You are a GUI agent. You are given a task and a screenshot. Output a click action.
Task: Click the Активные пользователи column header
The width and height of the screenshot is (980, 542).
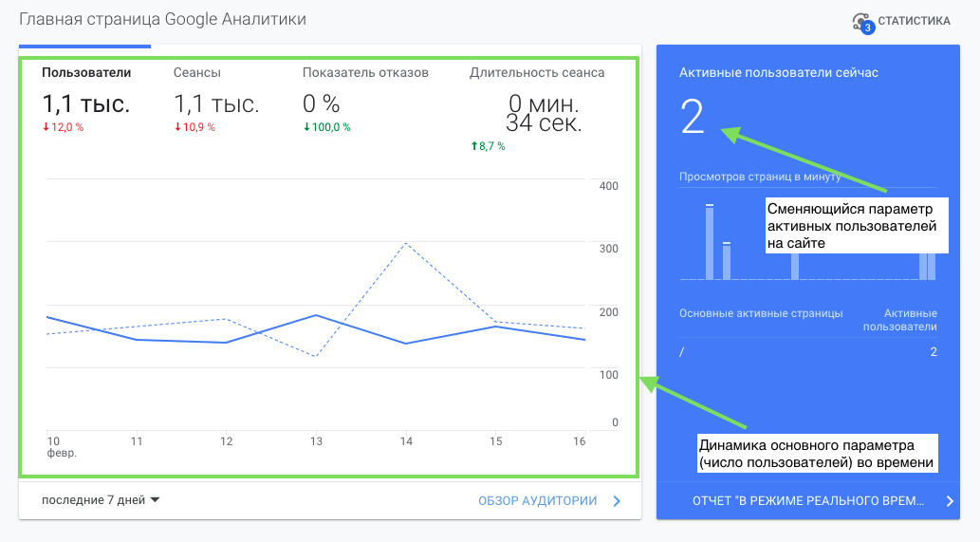click(x=900, y=320)
